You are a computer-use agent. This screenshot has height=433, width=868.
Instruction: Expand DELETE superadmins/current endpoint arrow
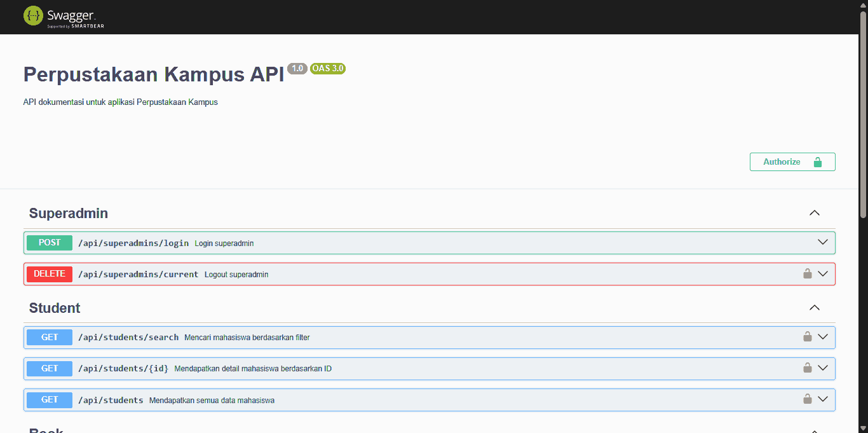[823, 274]
